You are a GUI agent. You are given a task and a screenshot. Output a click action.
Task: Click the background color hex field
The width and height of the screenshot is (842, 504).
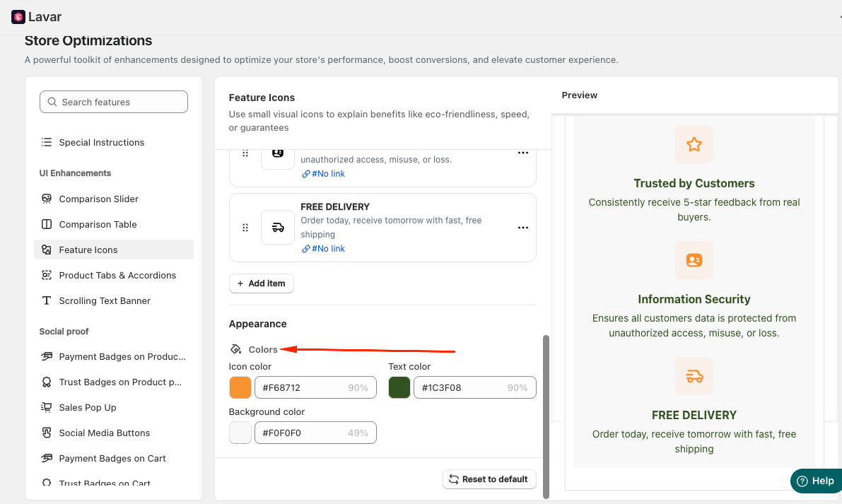pos(315,433)
